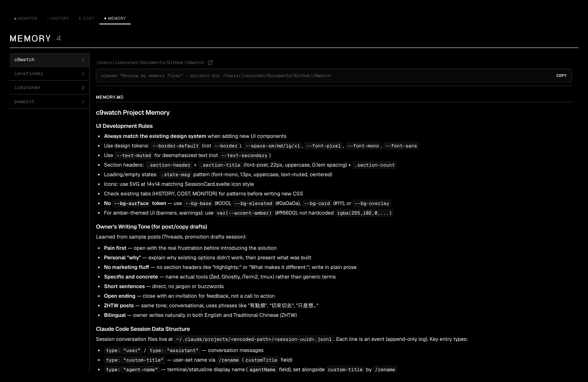Select the MEMORY tab label
The width and height of the screenshot is (588, 382).
(x=117, y=19)
